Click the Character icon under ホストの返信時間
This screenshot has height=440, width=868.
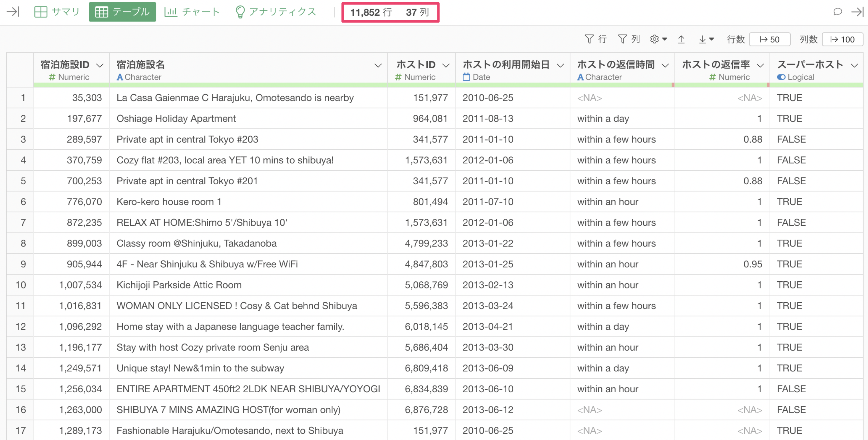tap(580, 77)
